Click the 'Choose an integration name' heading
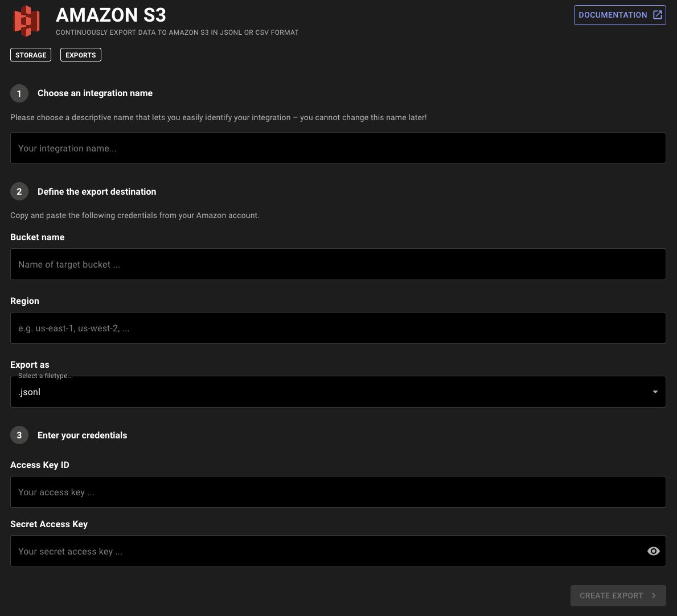This screenshot has height=616, width=677. coord(95,93)
